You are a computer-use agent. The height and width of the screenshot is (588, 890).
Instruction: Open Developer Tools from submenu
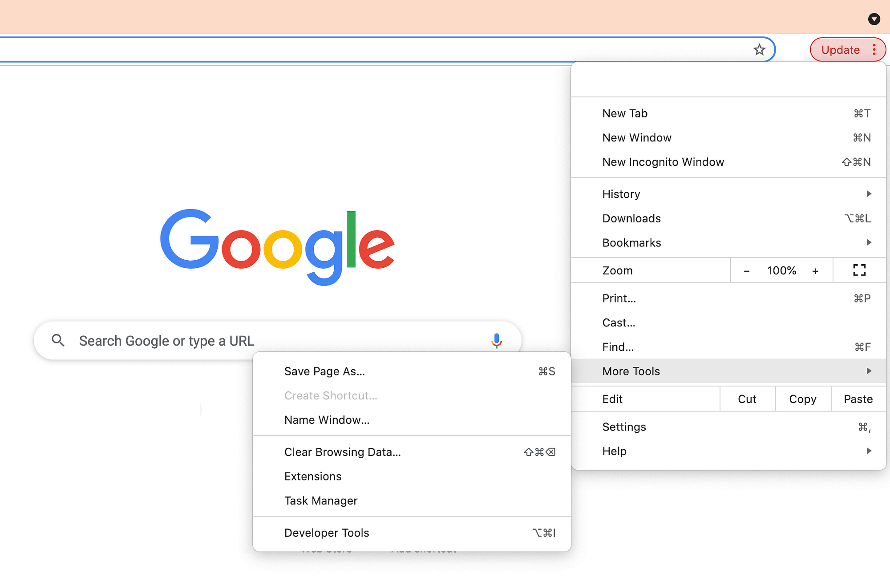327,533
